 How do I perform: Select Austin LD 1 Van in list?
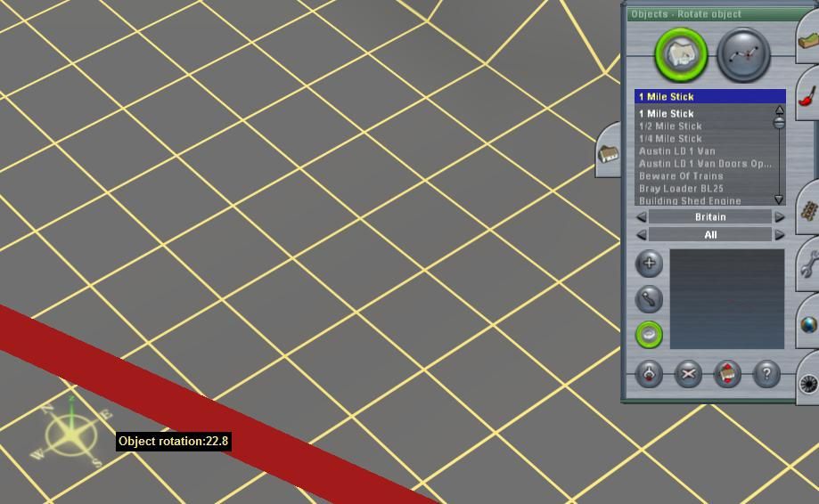pyautogui.click(x=676, y=151)
